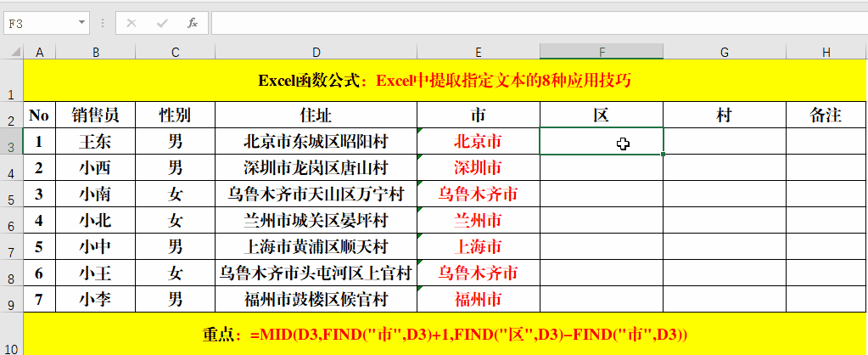Screen dimensions: 868x355
Task: Click in the formula bar input area
Action: coord(535,23)
